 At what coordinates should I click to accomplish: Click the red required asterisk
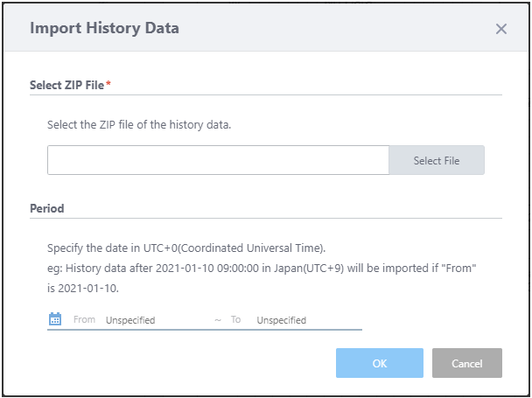tap(108, 84)
